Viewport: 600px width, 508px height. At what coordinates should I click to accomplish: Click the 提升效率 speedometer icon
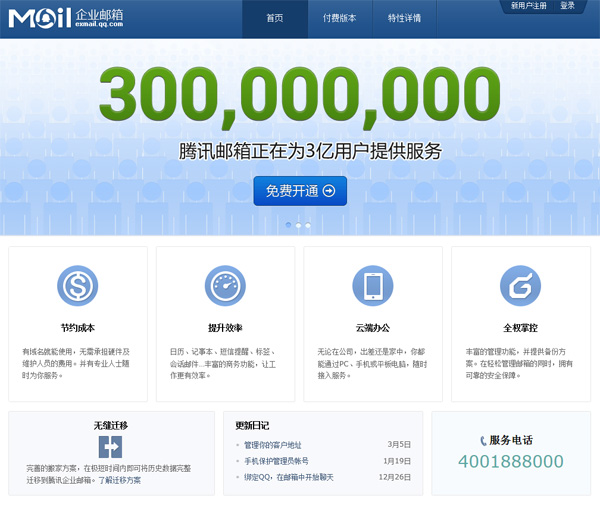pyautogui.click(x=225, y=286)
